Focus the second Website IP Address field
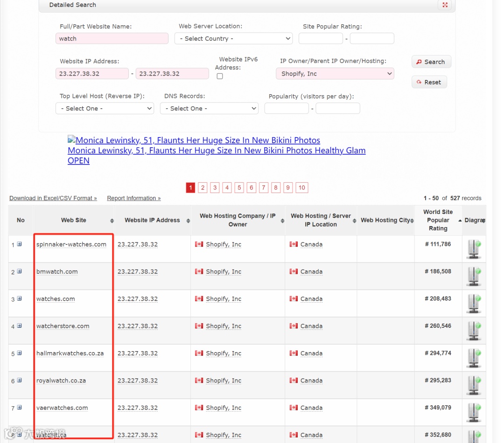This screenshot has width=504, height=443. click(172, 74)
